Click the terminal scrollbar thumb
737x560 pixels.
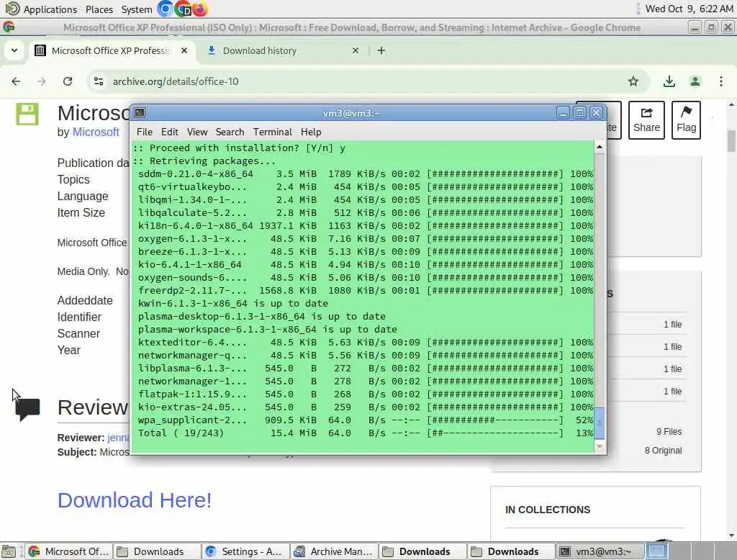[600, 423]
